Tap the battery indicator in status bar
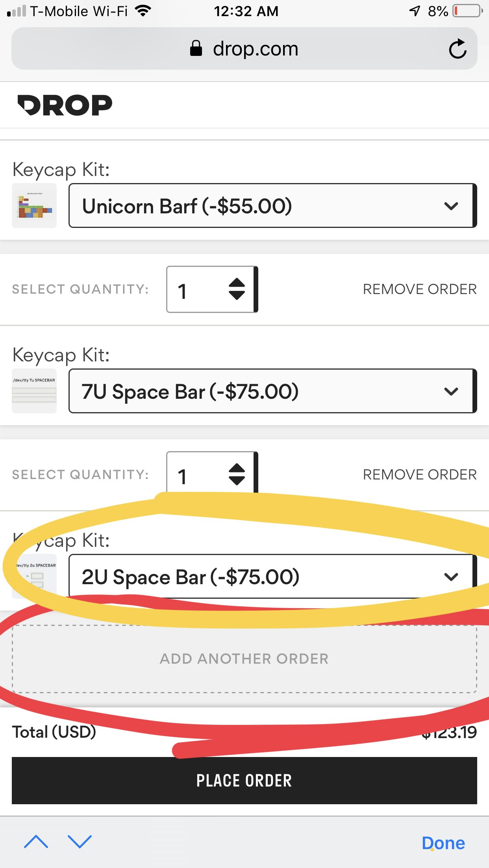 [467, 11]
